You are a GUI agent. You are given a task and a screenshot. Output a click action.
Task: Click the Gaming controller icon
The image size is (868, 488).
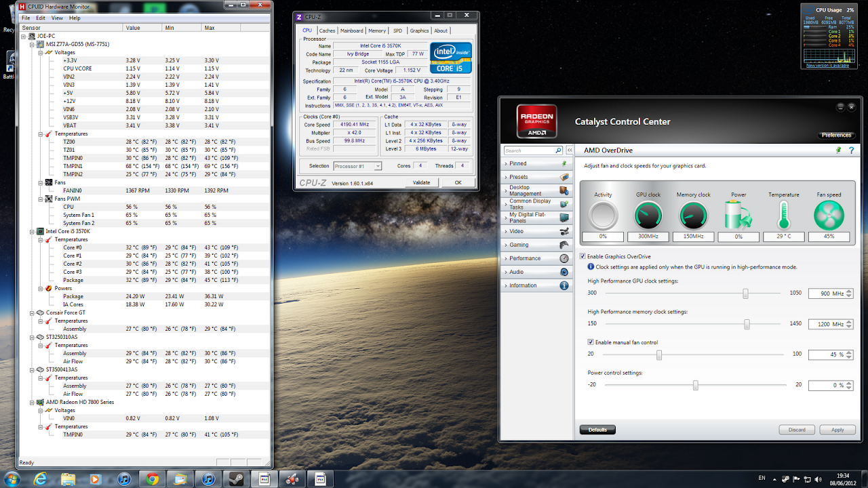564,245
